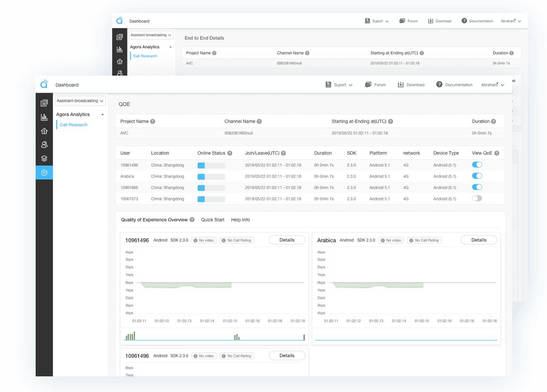547x392 pixels.
Task: Click the stacked layers sidebar icon
Action: [44, 159]
